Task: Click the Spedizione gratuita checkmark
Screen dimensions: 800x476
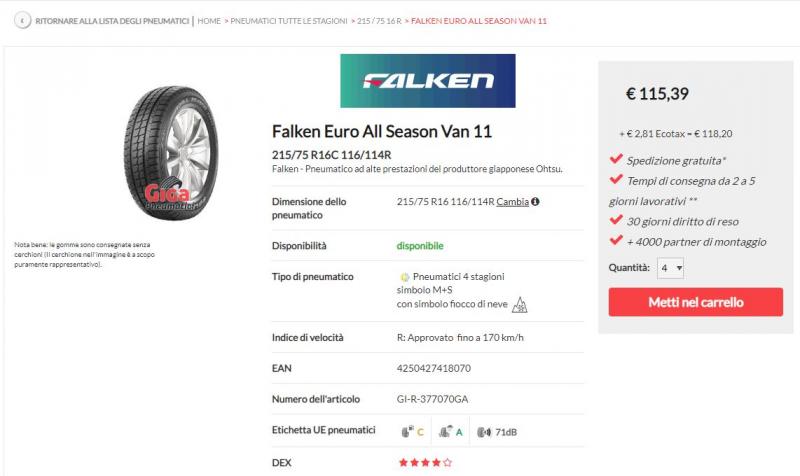Action: coord(616,159)
